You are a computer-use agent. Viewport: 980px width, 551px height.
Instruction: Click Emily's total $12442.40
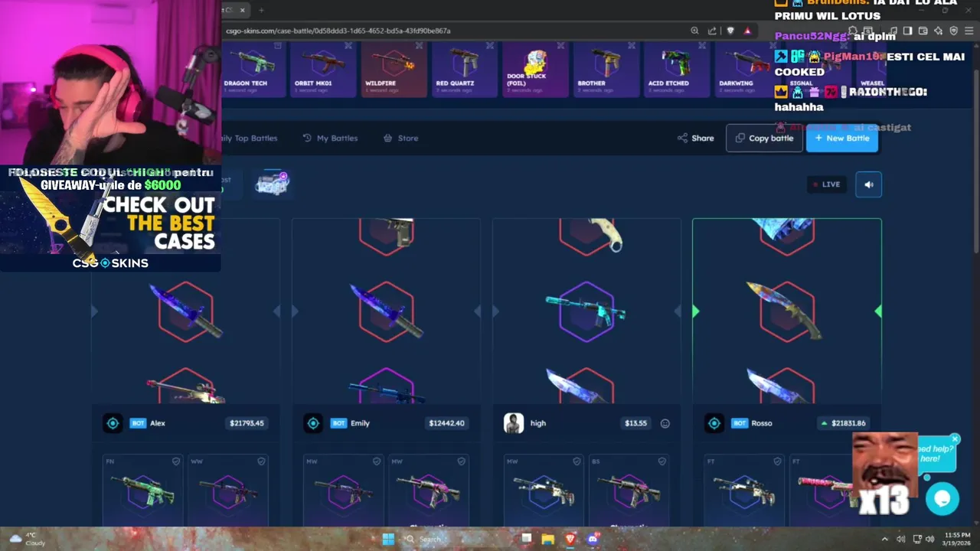446,423
